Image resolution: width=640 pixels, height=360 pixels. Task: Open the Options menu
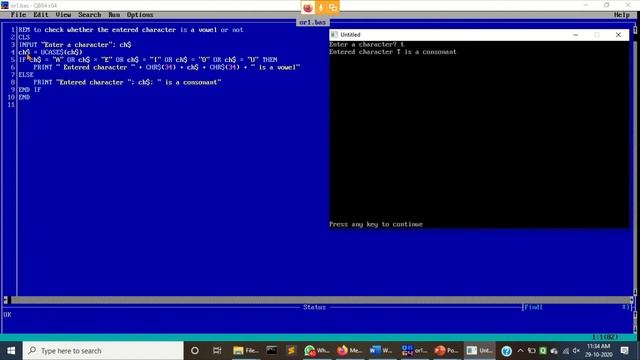point(140,15)
